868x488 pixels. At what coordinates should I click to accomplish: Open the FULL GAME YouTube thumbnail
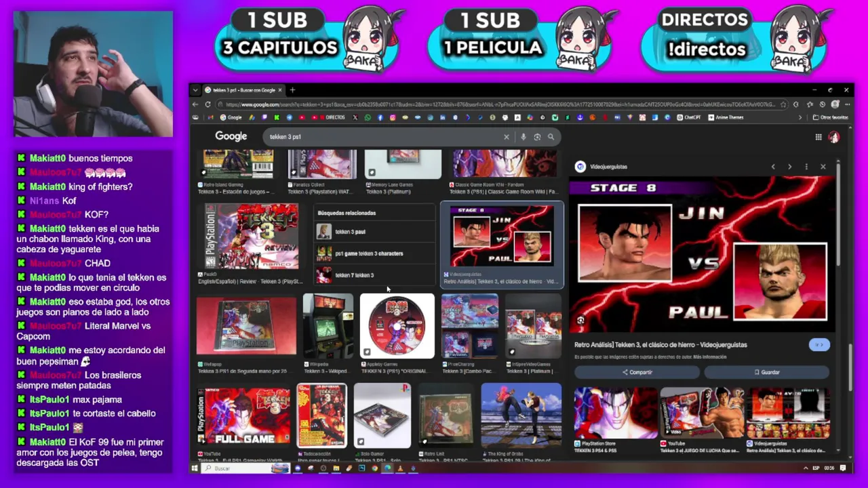(x=244, y=416)
